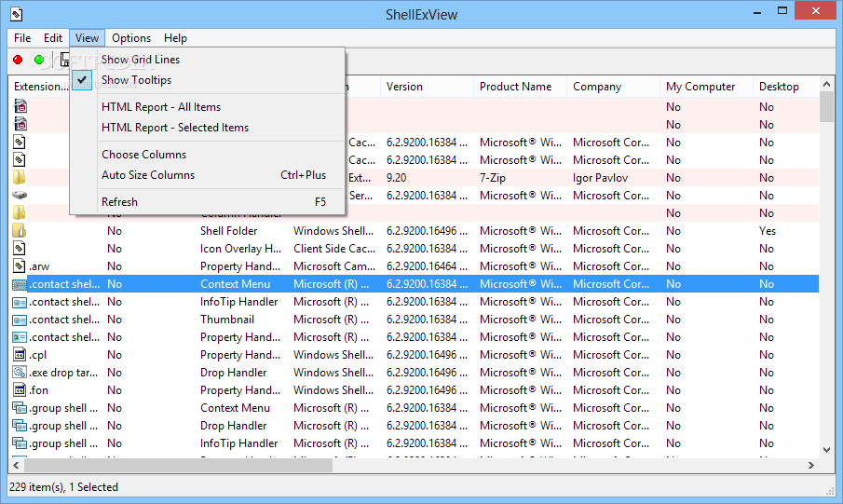Screen dimensions: 843x504
Task: Click the .fon row icon
Action: coord(20,390)
